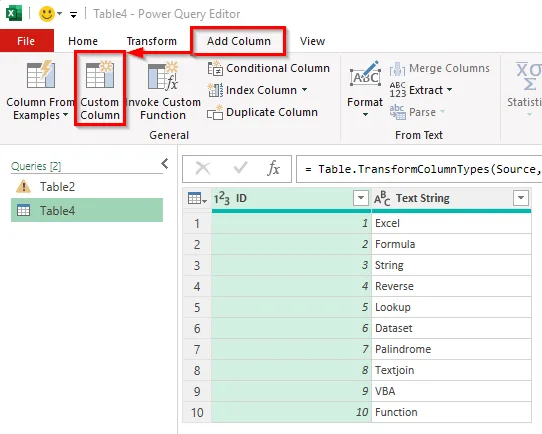Image resolution: width=542 pixels, height=434 pixels.
Task: Click the 'Formula' cell
Action: (451, 244)
